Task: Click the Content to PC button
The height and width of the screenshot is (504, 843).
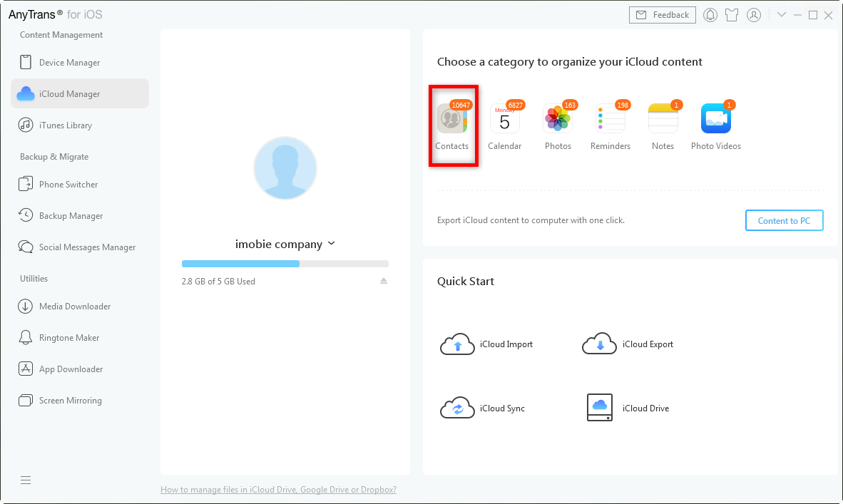Action: [784, 220]
